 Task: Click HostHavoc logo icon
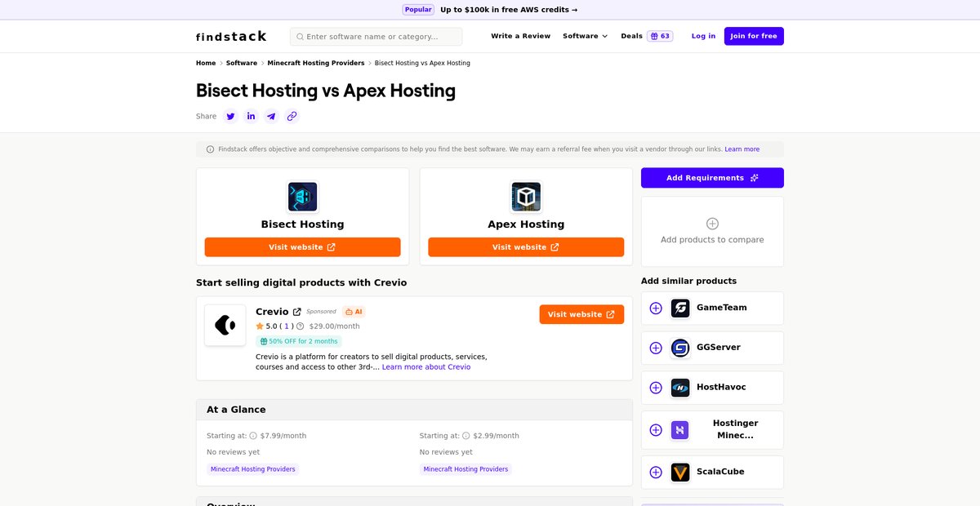tap(680, 388)
